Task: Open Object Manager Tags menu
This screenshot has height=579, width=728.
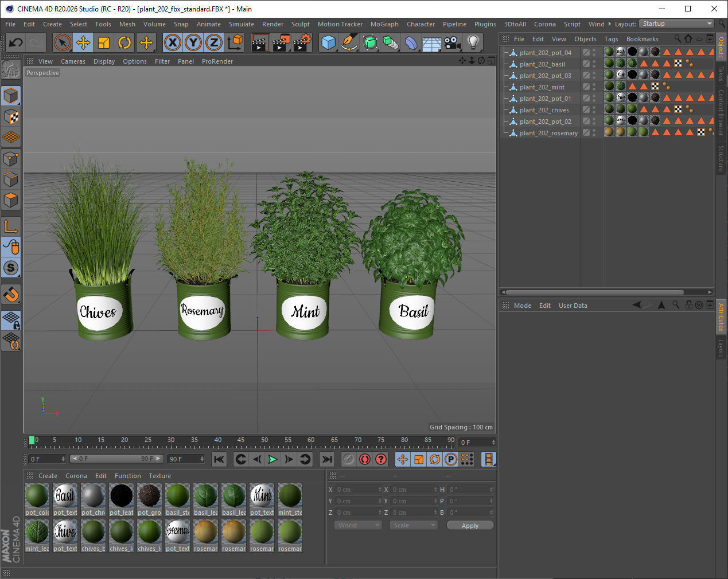Action: coord(611,39)
